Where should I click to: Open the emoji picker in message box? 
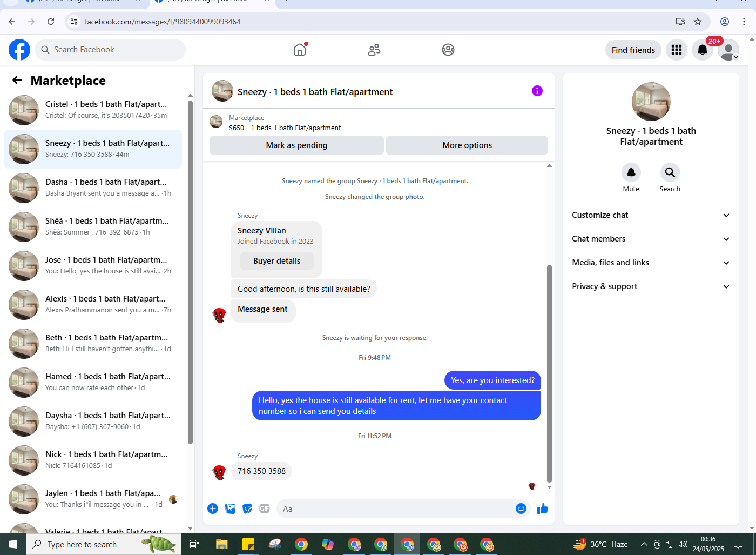tap(521, 509)
